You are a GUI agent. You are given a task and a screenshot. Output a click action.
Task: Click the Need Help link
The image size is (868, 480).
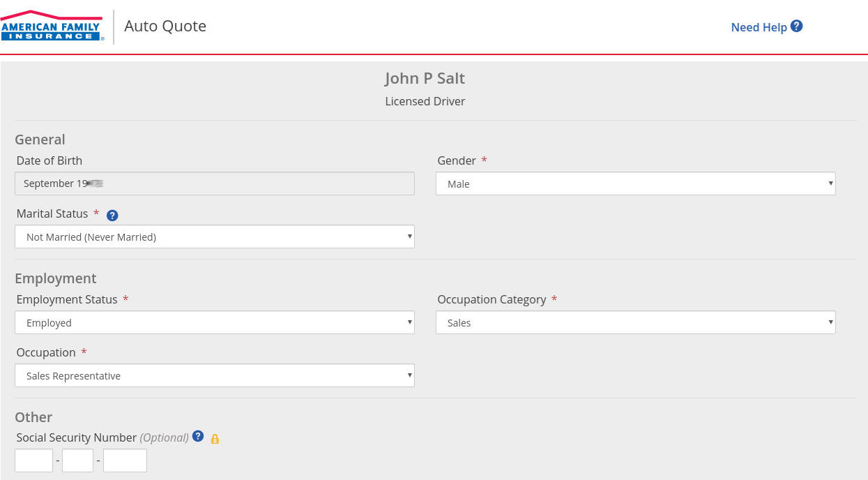click(x=759, y=27)
